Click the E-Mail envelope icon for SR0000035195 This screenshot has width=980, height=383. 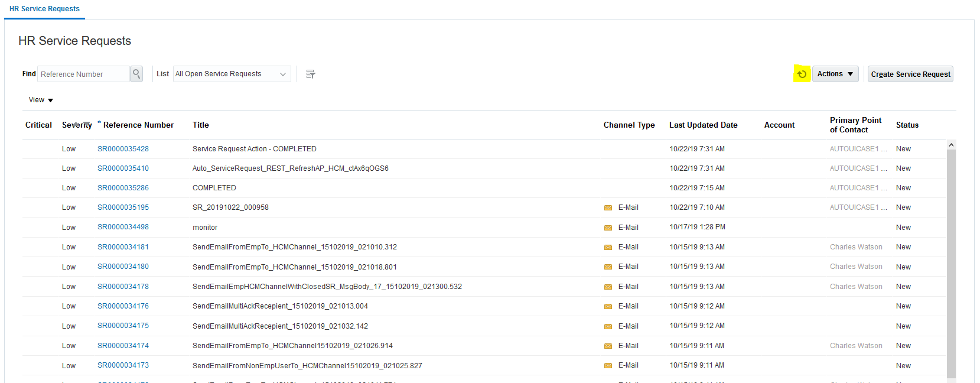click(608, 208)
